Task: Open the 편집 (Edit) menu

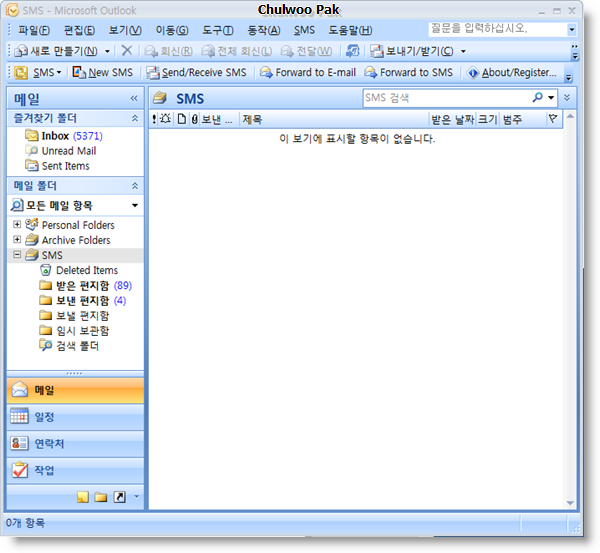Action: (79, 30)
